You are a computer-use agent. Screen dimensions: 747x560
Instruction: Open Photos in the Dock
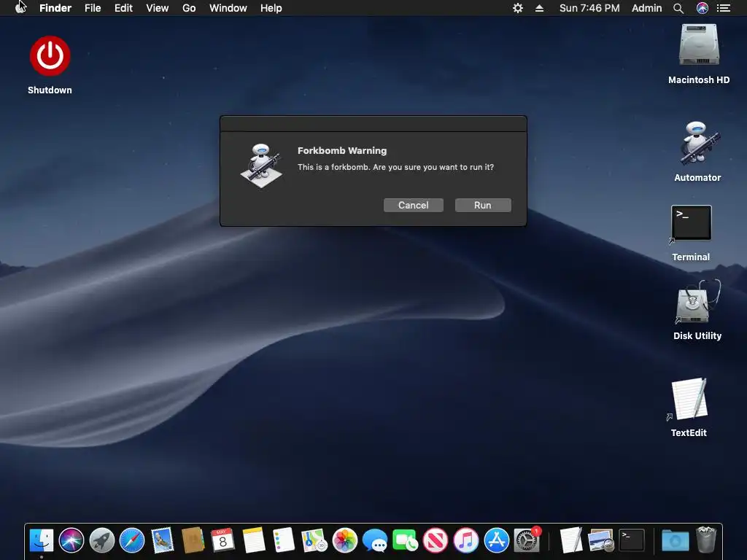344,540
